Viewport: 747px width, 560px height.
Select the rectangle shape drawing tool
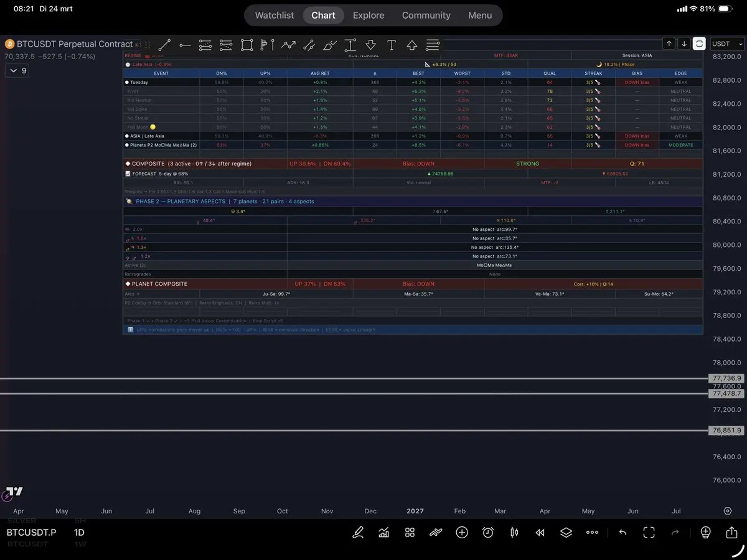point(247,45)
